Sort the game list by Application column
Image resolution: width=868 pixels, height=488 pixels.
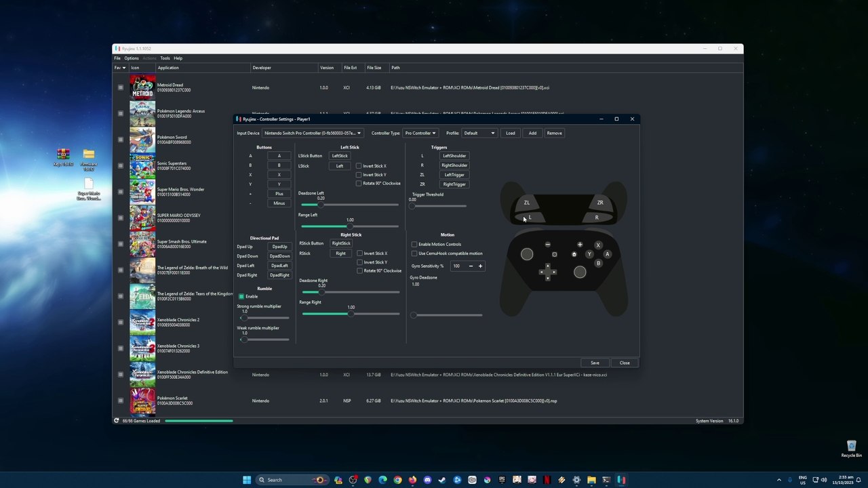pyautogui.click(x=203, y=68)
